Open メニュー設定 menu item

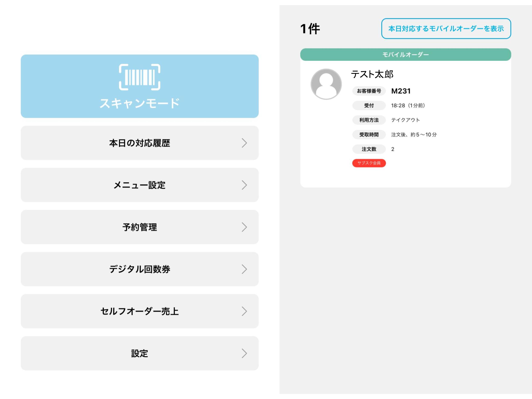point(140,185)
